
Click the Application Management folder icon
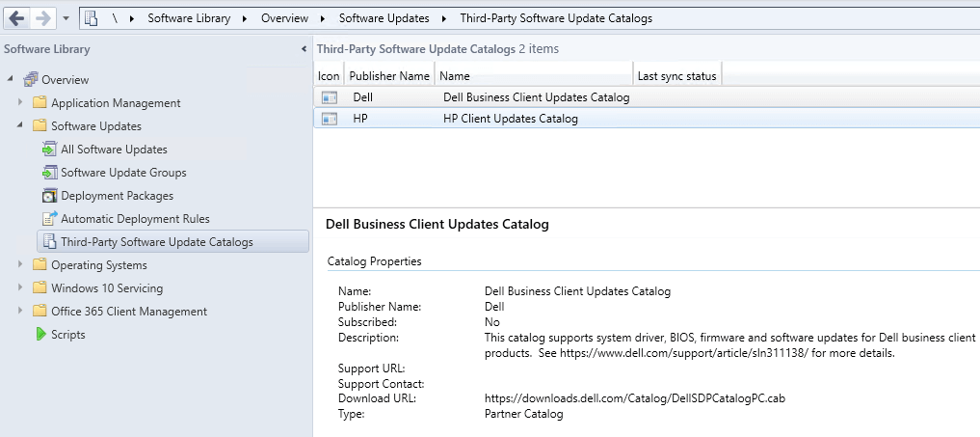click(x=40, y=102)
